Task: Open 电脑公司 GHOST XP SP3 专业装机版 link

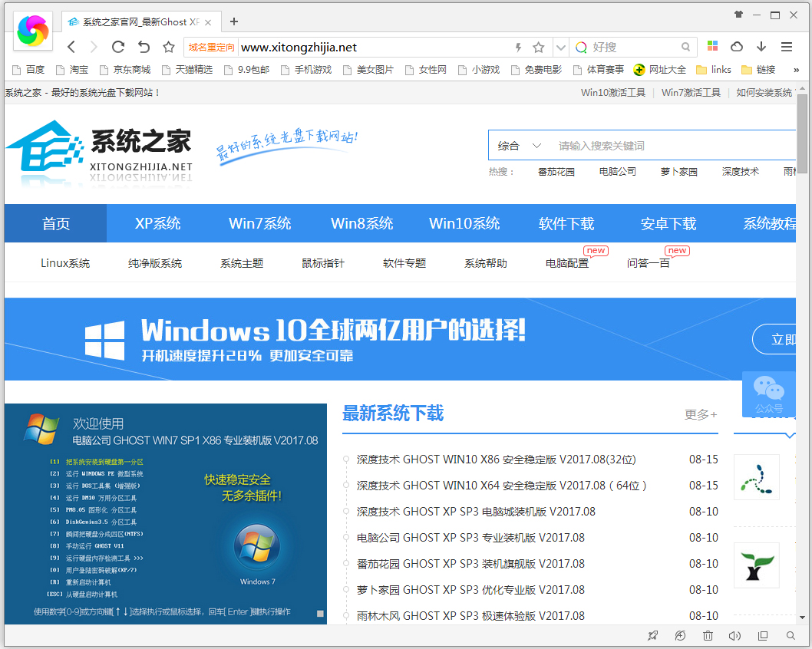Action: click(x=470, y=538)
